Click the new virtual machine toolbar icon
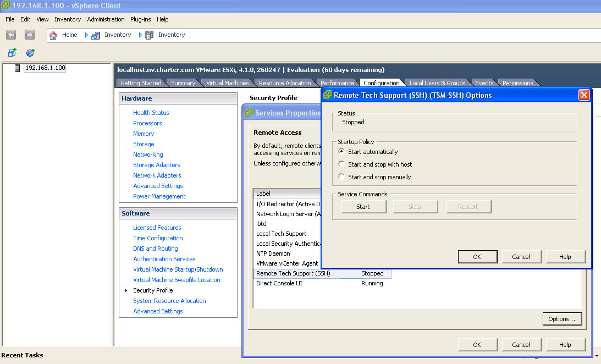601x364 pixels. [x=12, y=52]
